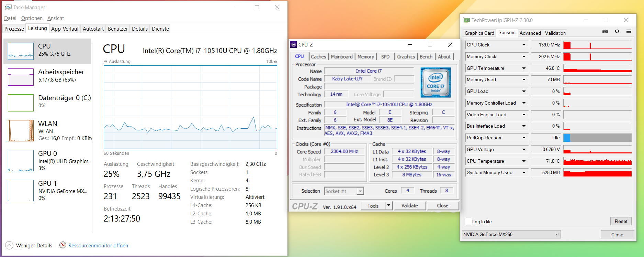Click the GPU-Z Close button
The width and height of the screenshot is (644, 257).
tap(617, 235)
